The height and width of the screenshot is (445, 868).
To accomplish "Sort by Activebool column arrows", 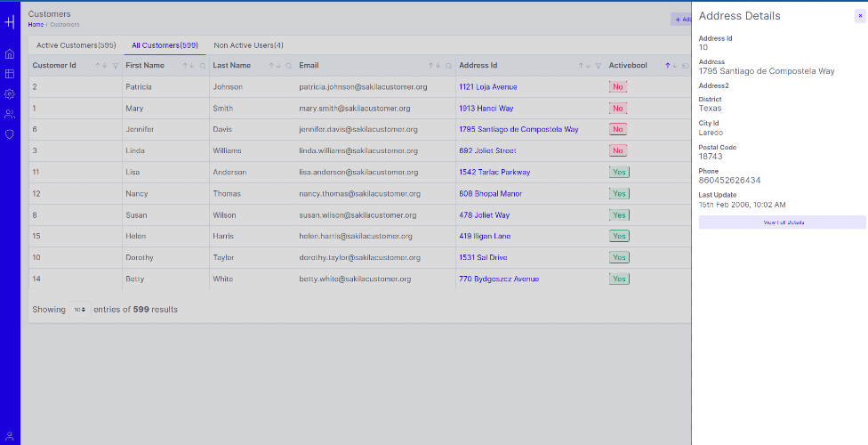I will pos(671,65).
